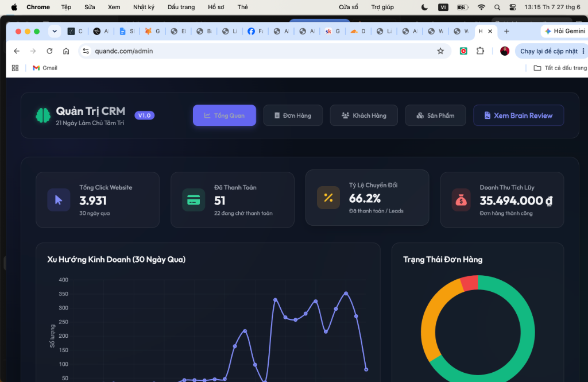Click the Hỏi Gemini button

[564, 31]
